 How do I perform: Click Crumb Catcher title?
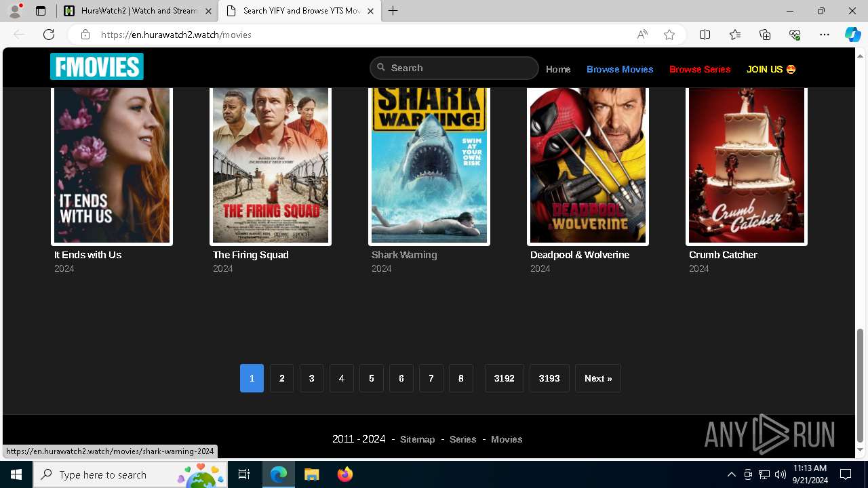click(x=723, y=255)
